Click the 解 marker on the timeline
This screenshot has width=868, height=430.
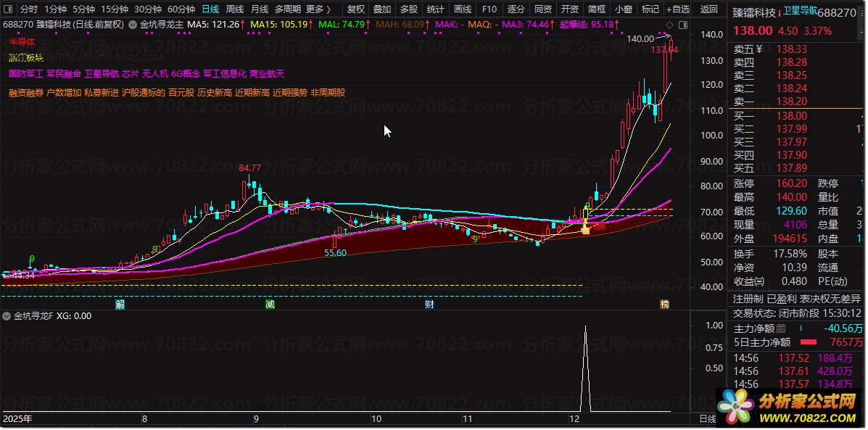(x=120, y=305)
